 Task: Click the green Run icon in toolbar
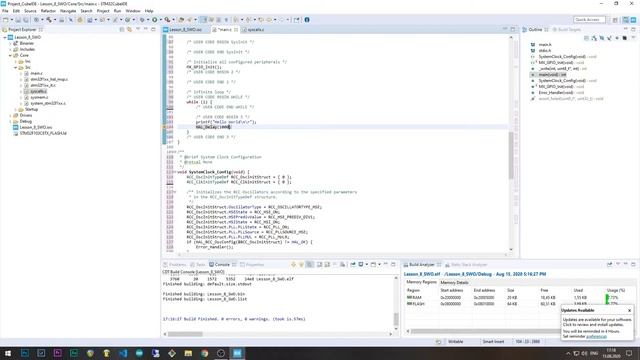coord(155,20)
